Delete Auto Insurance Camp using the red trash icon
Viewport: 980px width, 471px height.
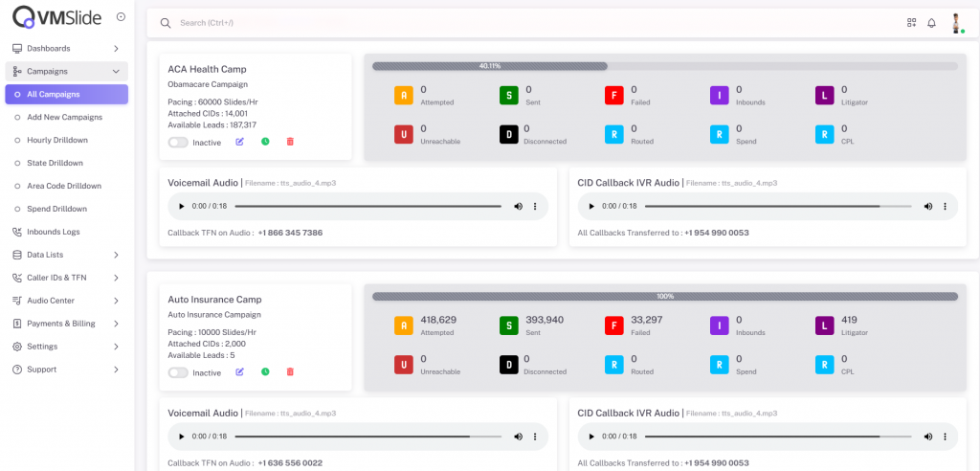tap(290, 371)
